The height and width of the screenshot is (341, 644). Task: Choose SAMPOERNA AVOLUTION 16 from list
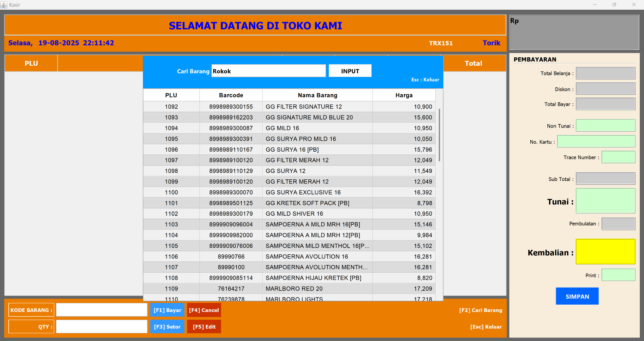[x=307, y=257]
